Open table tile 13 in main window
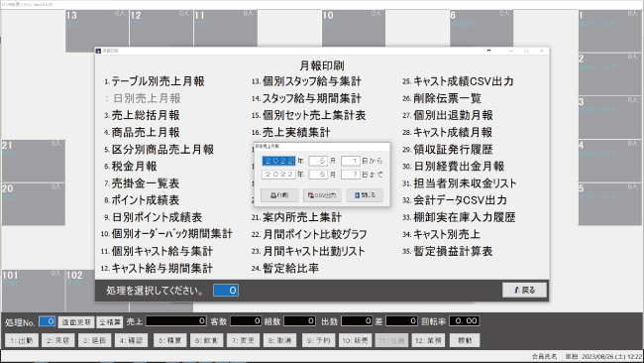 coord(97,31)
